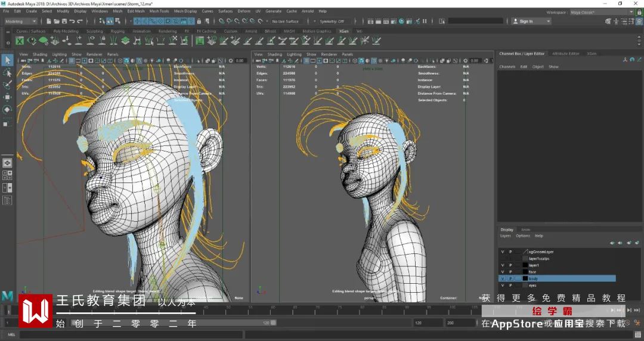This screenshot has width=644, height=341.
Task: Click the first green XGen shelf icon
Action: click(20, 41)
